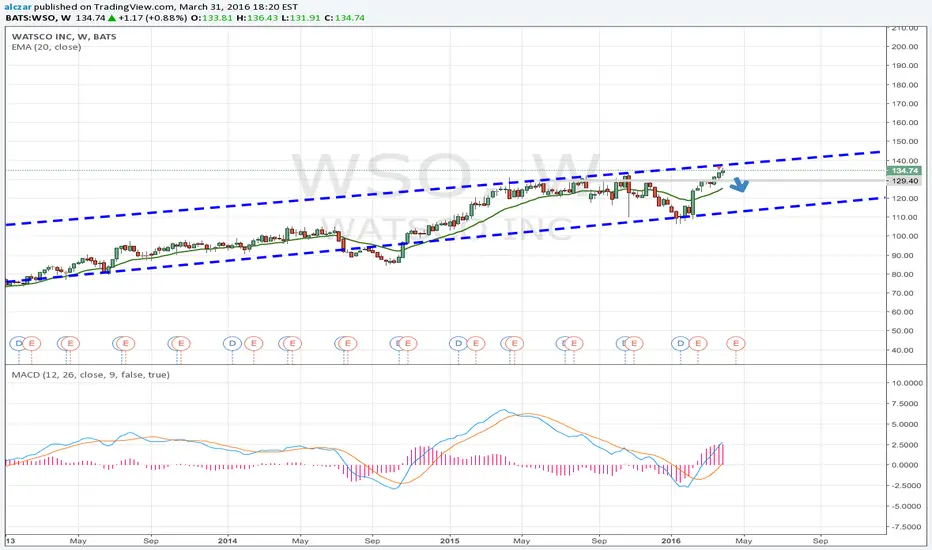Click the dividend D marker just after 2014
932x550 pixels.
(x=232, y=343)
